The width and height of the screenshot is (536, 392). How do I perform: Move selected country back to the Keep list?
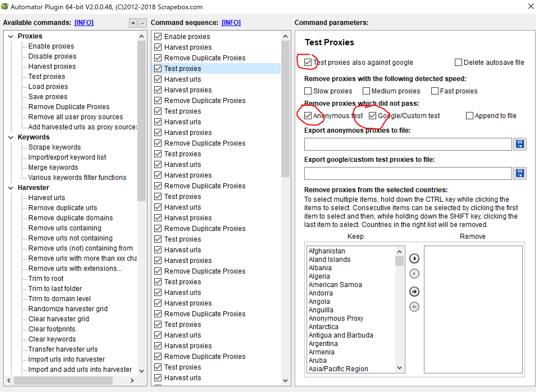click(414, 274)
